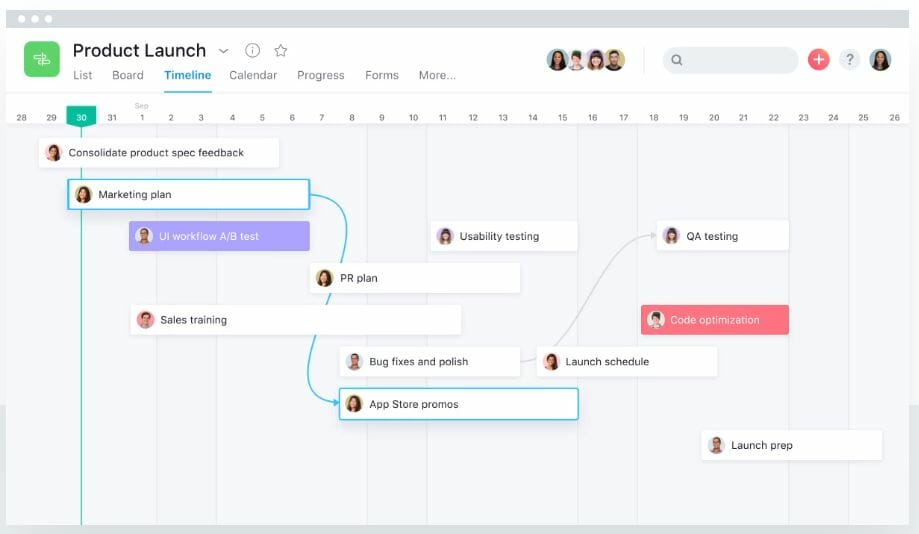Image resolution: width=919 pixels, height=534 pixels.
Task: Open the project info icon
Action: point(253,50)
